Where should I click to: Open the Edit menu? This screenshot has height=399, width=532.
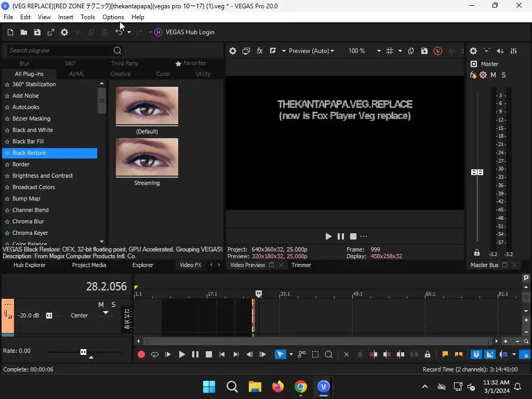25,17
